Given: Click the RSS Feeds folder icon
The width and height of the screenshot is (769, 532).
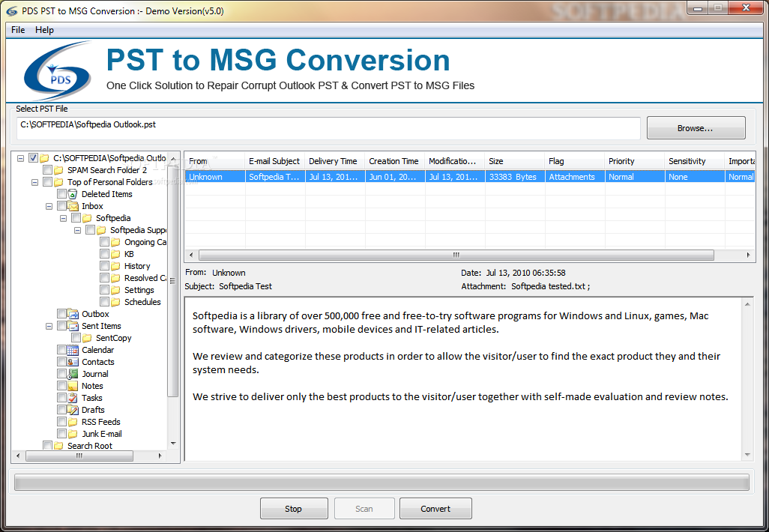Looking at the screenshot, I should click(73, 422).
